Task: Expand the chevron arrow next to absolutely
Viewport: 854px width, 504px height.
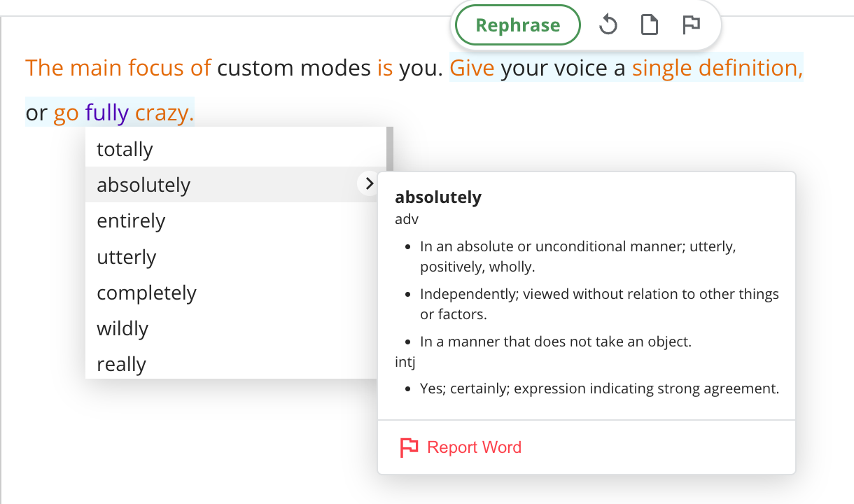Action: [x=369, y=184]
